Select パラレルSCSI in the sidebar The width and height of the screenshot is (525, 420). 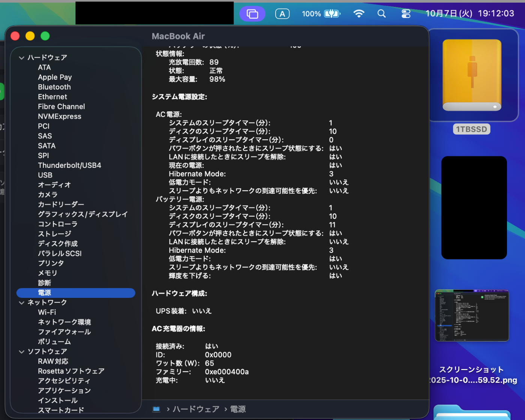[60, 253]
